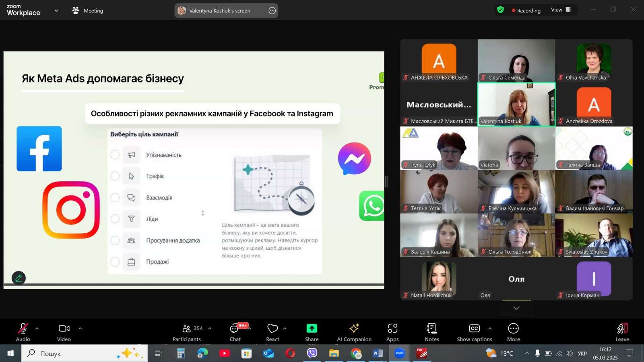Open Outlook from the taskbar
The width and height of the screenshot is (644, 362).
point(268,353)
